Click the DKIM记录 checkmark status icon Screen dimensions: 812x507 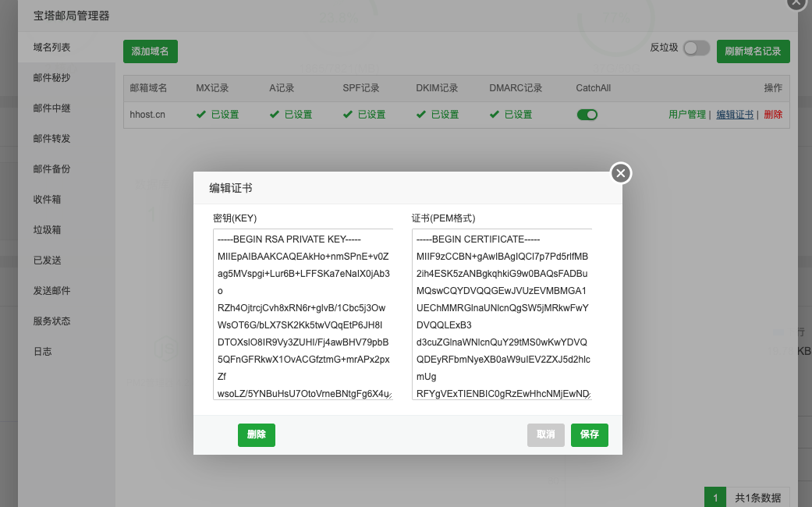coord(421,115)
